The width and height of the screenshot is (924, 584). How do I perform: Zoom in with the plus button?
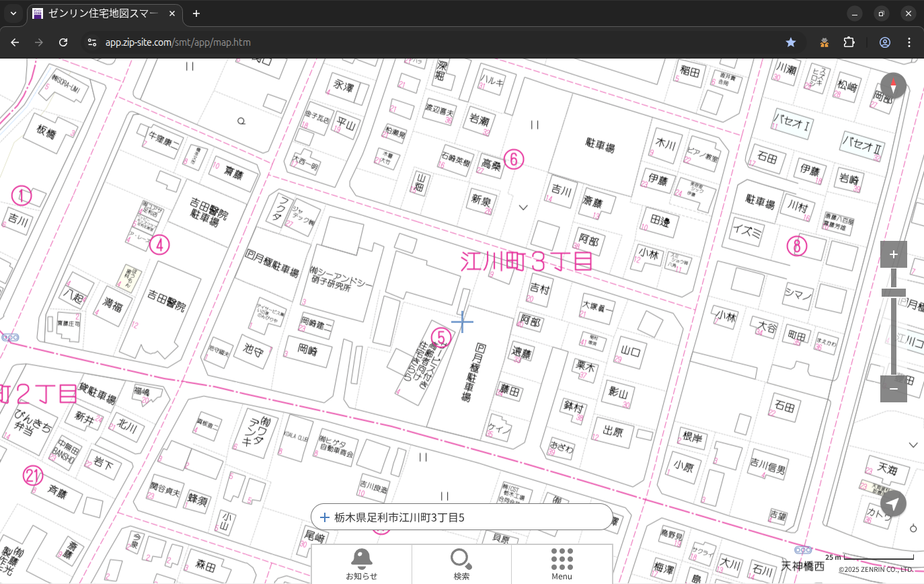pyautogui.click(x=893, y=254)
